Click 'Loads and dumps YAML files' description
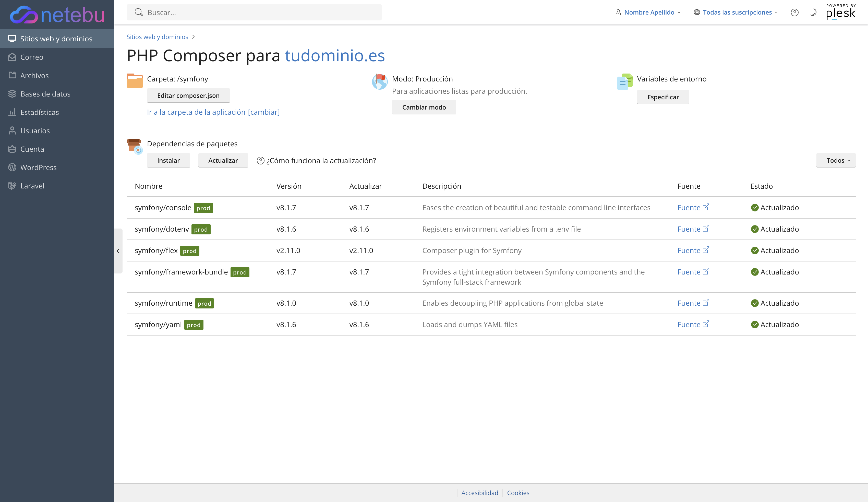868x502 pixels. [470, 325]
